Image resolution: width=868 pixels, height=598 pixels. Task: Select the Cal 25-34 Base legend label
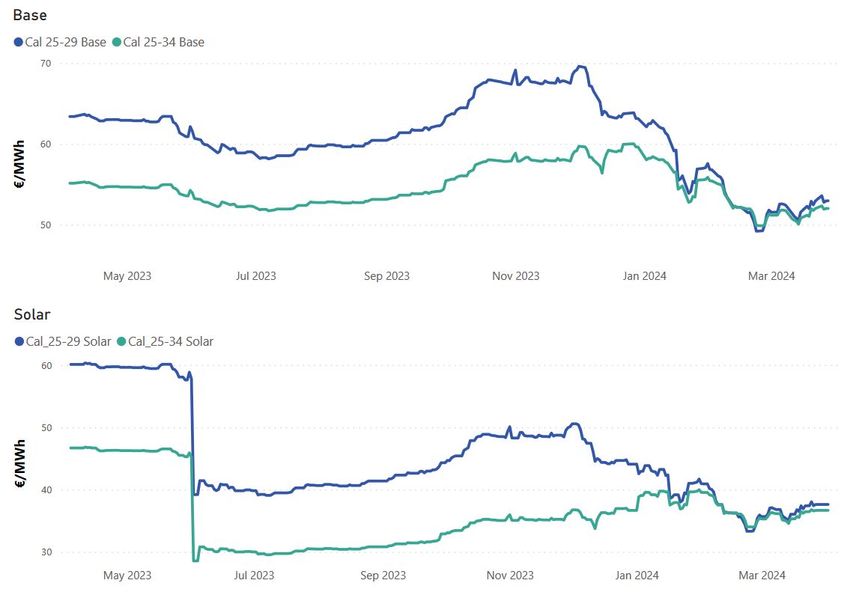pos(163,43)
